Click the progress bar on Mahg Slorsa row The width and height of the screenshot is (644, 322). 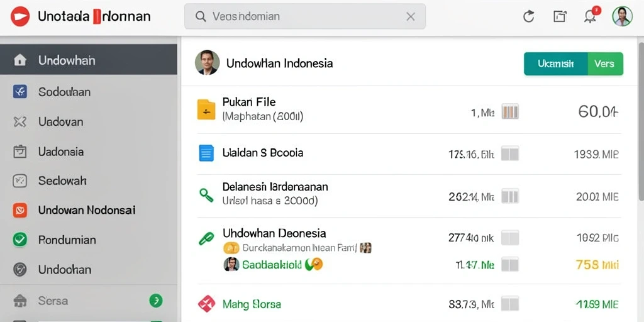510,304
